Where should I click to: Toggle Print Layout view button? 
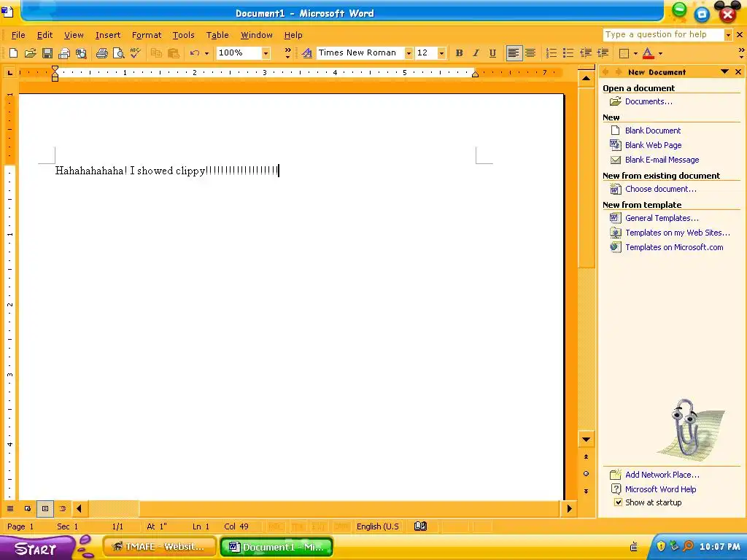pyautogui.click(x=45, y=508)
